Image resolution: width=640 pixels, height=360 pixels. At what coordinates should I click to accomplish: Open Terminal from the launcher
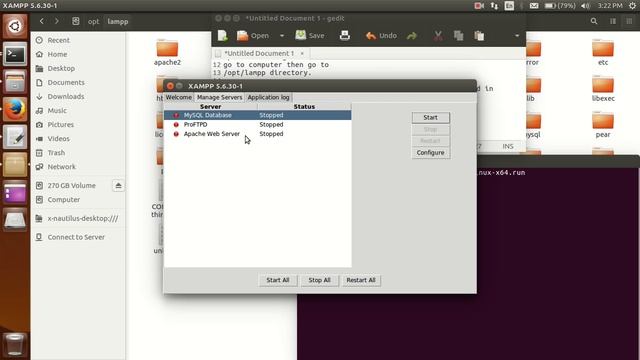pos(15,54)
